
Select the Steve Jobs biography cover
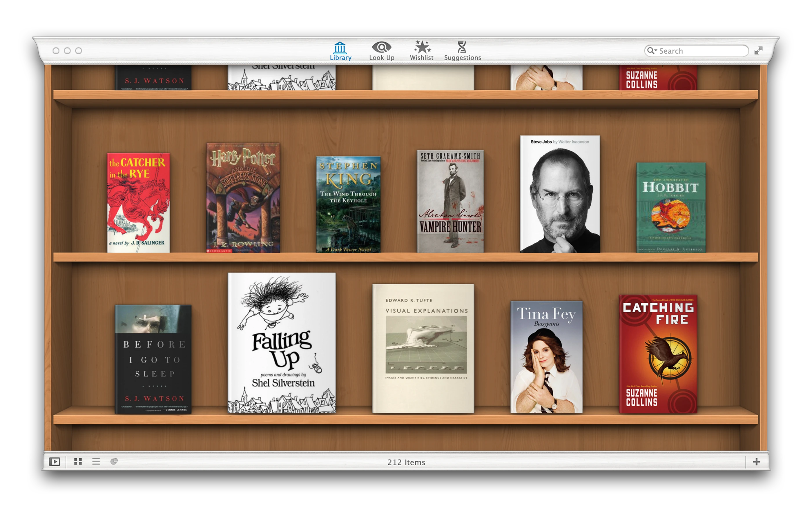(560, 194)
